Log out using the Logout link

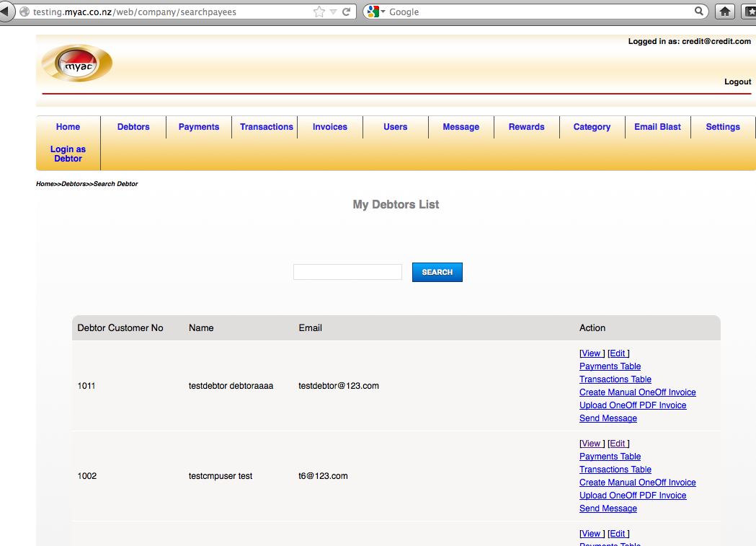pos(737,82)
